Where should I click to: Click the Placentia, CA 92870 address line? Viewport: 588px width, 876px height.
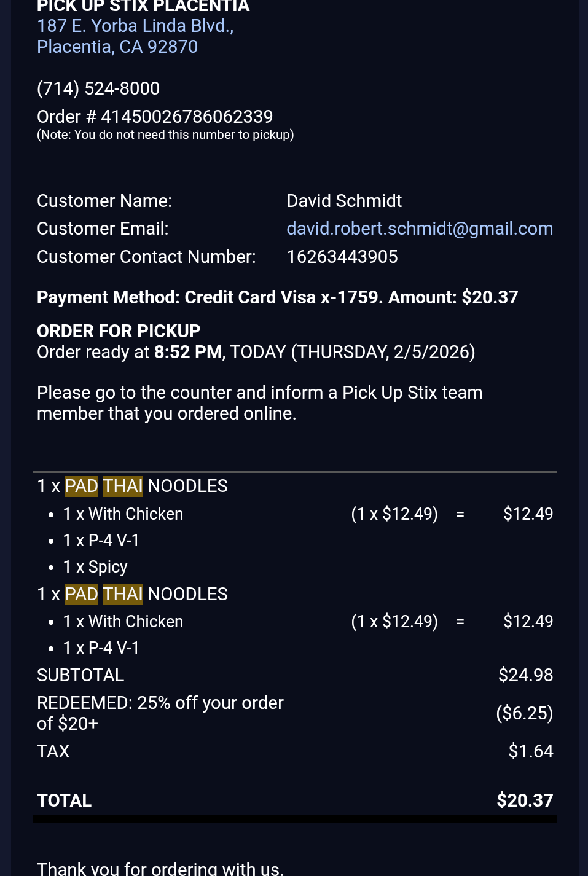point(117,47)
